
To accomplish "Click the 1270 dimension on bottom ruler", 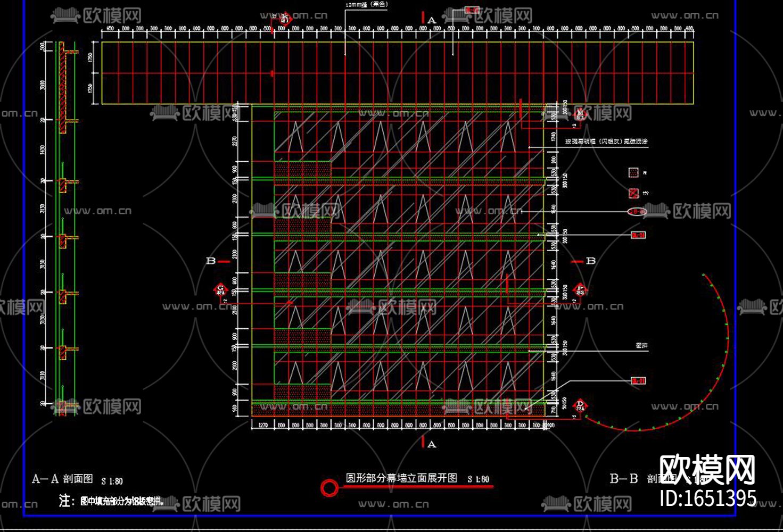I will click(x=263, y=425).
